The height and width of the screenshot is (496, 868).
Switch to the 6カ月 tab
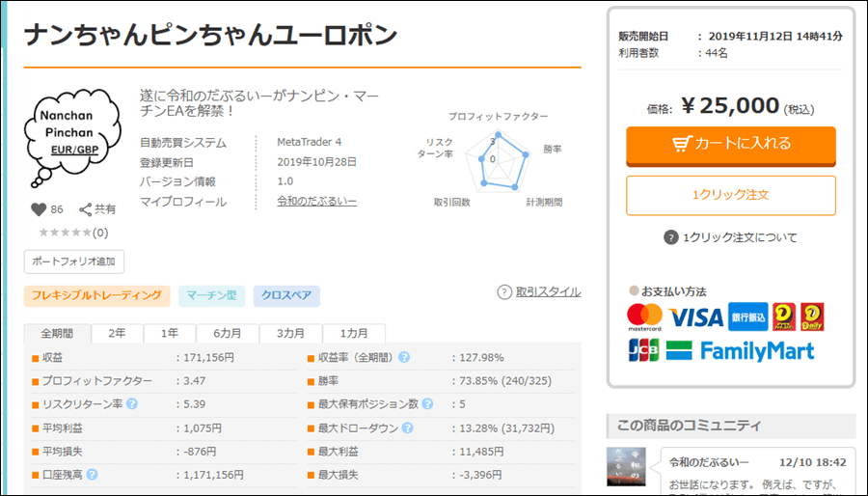click(x=228, y=333)
